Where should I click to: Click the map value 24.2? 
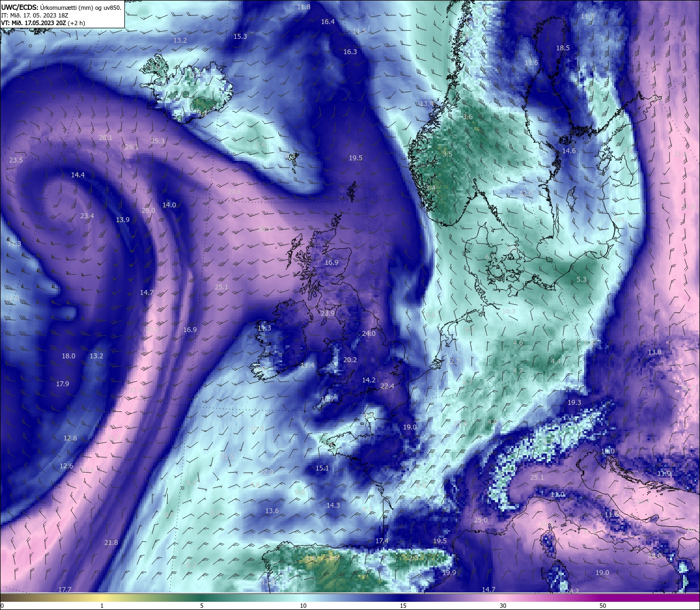[572, 591]
